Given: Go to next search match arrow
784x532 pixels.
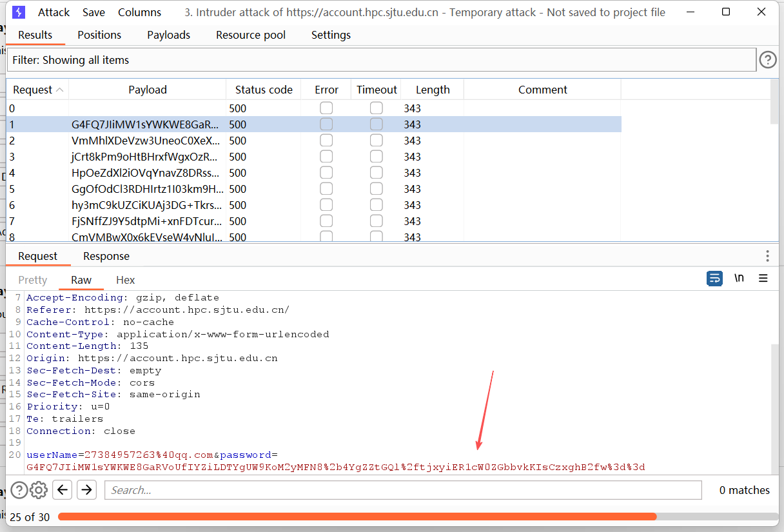Looking at the screenshot, I should (86, 490).
